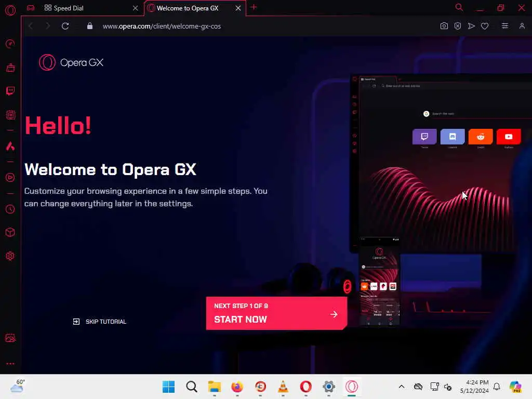Click the GX Corner gamepad icon
Image resolution: width=532 pixels, height=399 pixels.
click(31, 8)
